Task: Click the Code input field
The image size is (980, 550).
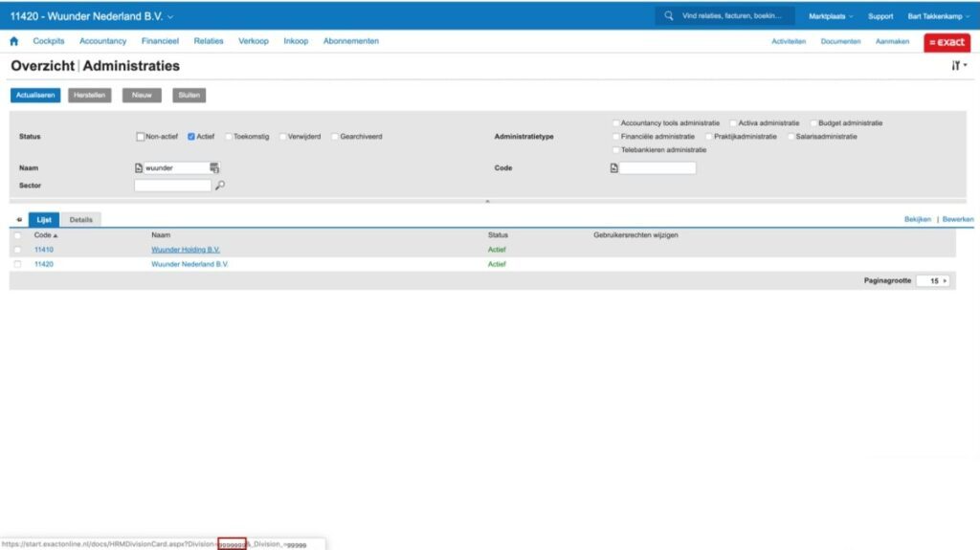Action: [657, 168]
